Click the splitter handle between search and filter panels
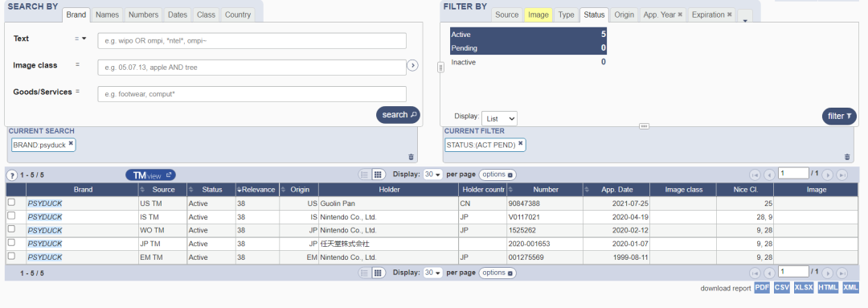Screen dimensions: 868x308 pyautogui.click(x=440, y=67)
